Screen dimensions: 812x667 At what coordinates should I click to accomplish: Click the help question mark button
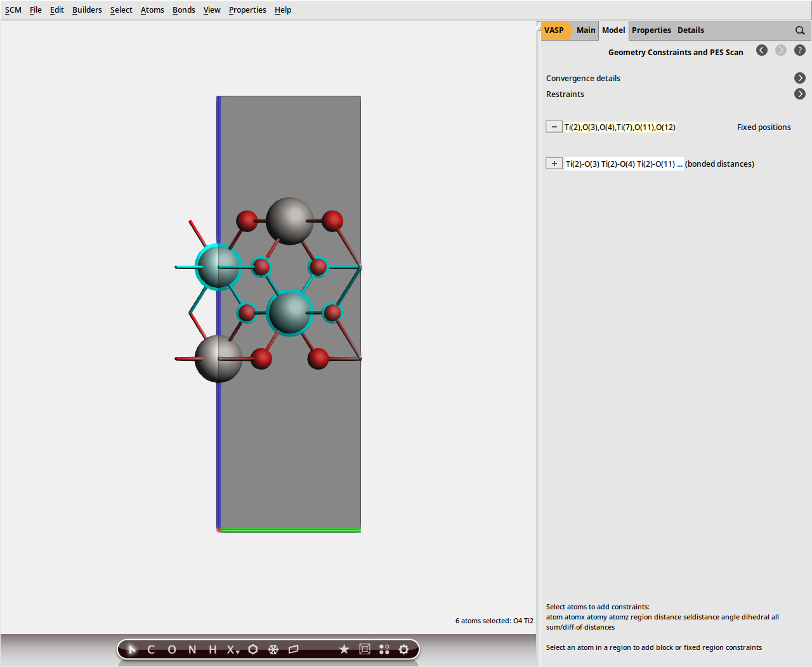[x=800, y=49]
